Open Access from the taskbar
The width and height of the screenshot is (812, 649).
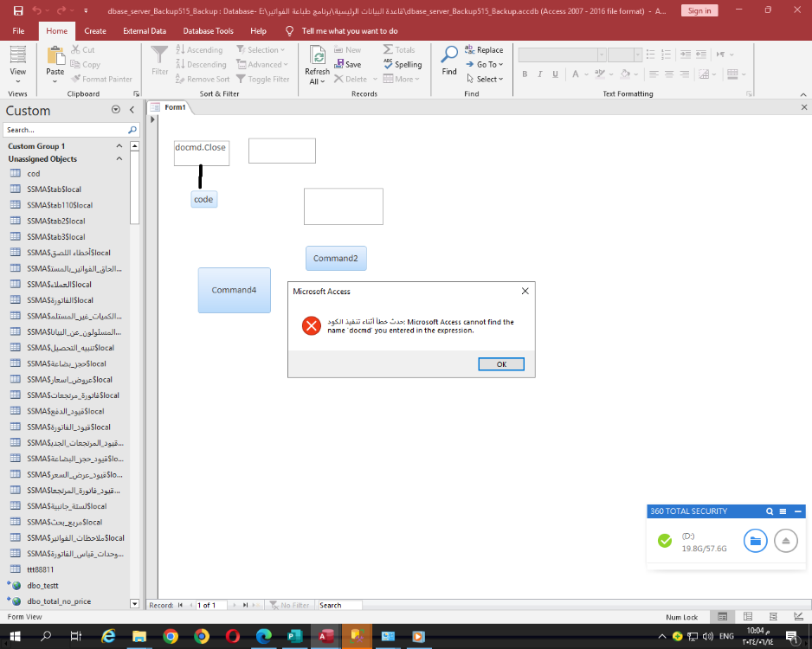coord(325,636)
